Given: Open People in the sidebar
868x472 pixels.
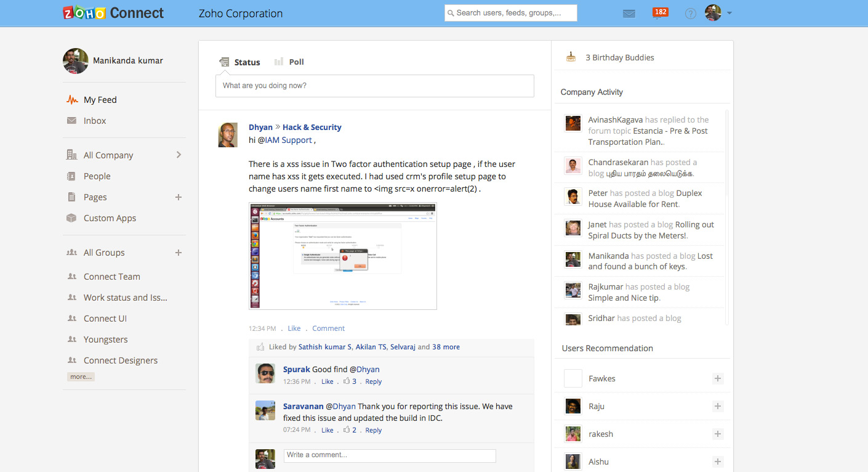Looking at the screenshot, I should point(97,176).
